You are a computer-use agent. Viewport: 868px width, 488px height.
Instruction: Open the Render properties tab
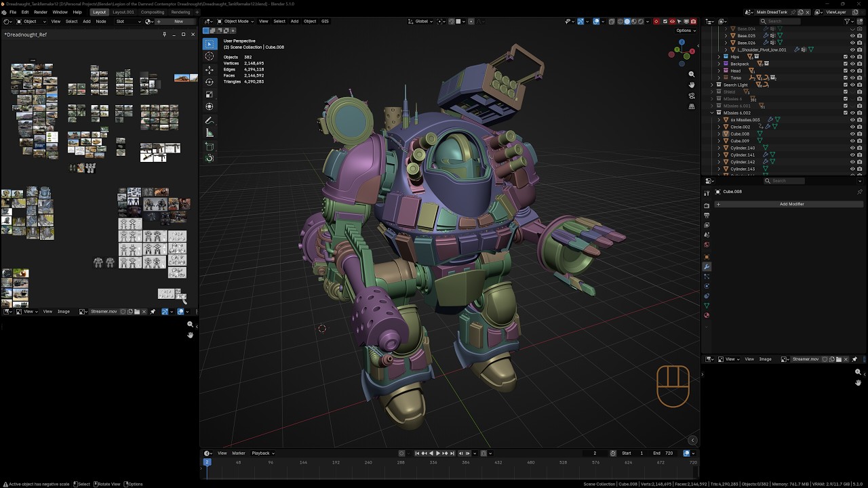707,205
